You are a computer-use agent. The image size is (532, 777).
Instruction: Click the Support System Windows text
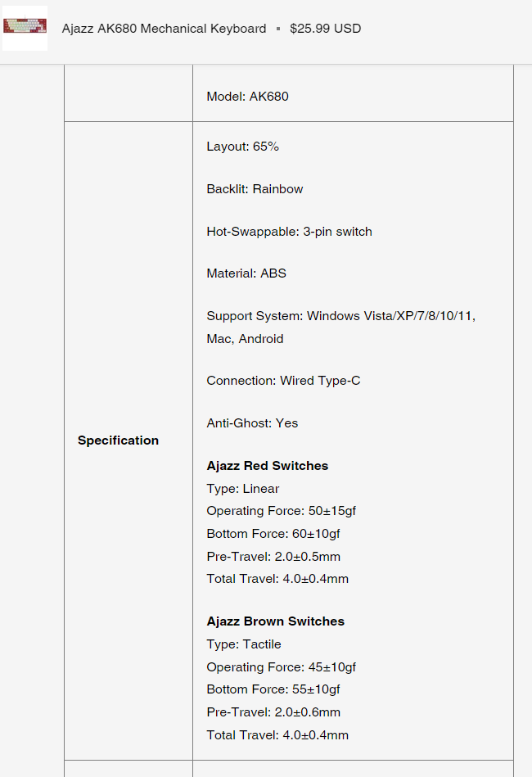pos(340,316)
